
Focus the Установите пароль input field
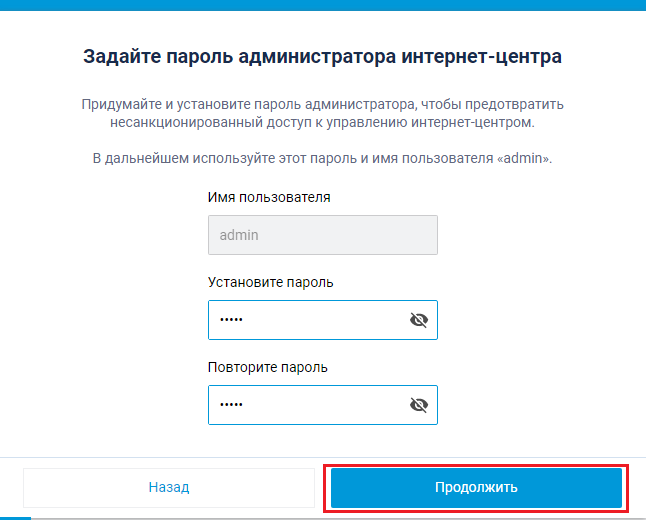(323, 320)
